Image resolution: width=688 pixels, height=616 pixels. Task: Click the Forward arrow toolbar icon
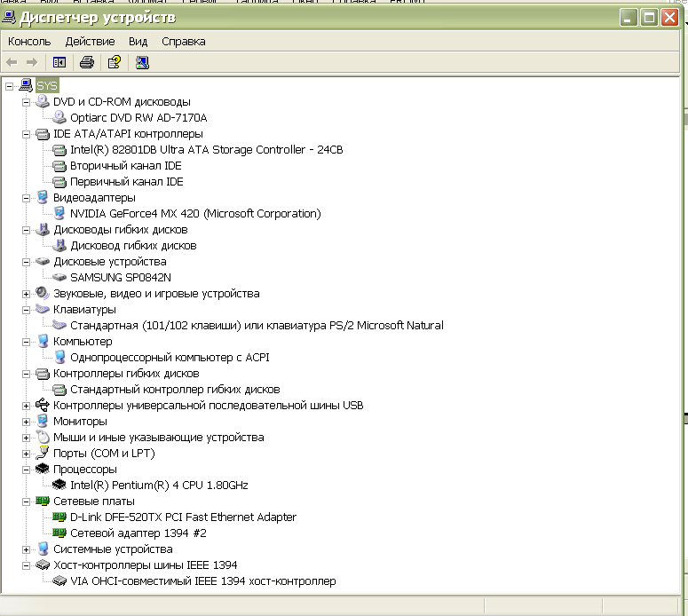32,62
